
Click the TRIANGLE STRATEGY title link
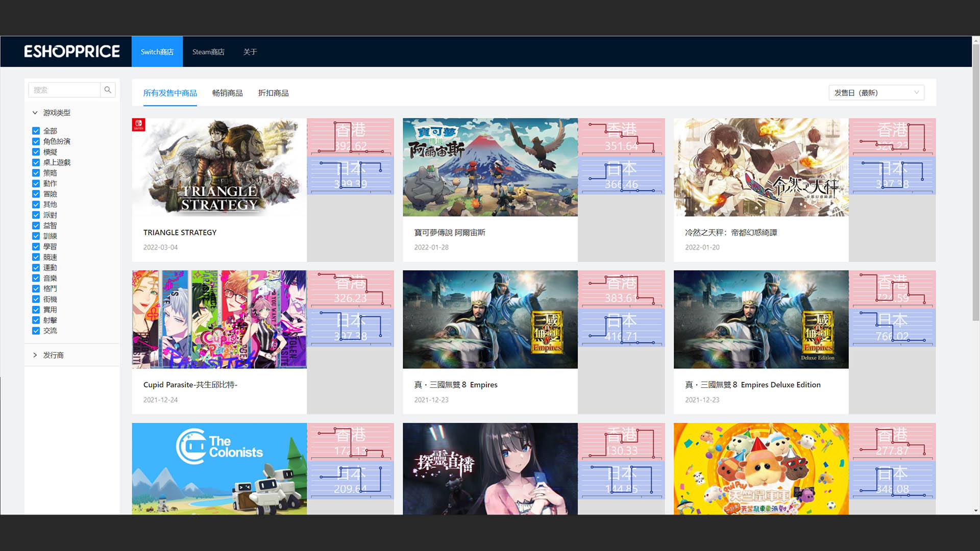tap(180, 233)
